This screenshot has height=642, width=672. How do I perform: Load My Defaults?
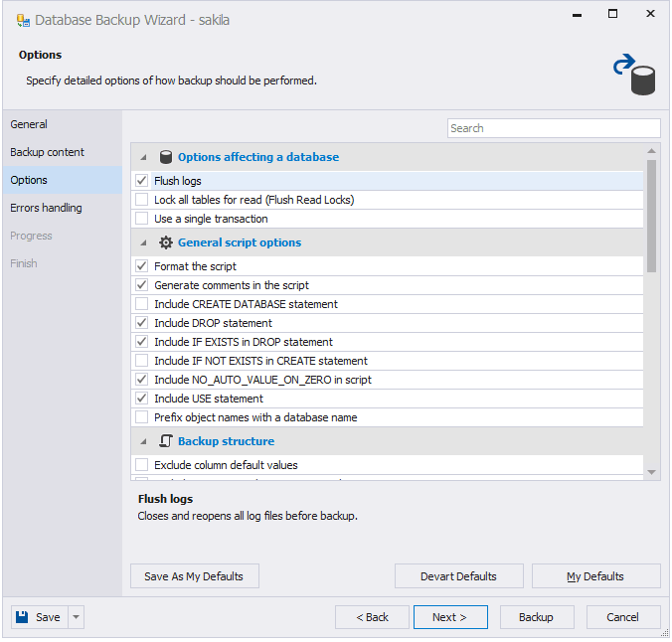(595, 576)
